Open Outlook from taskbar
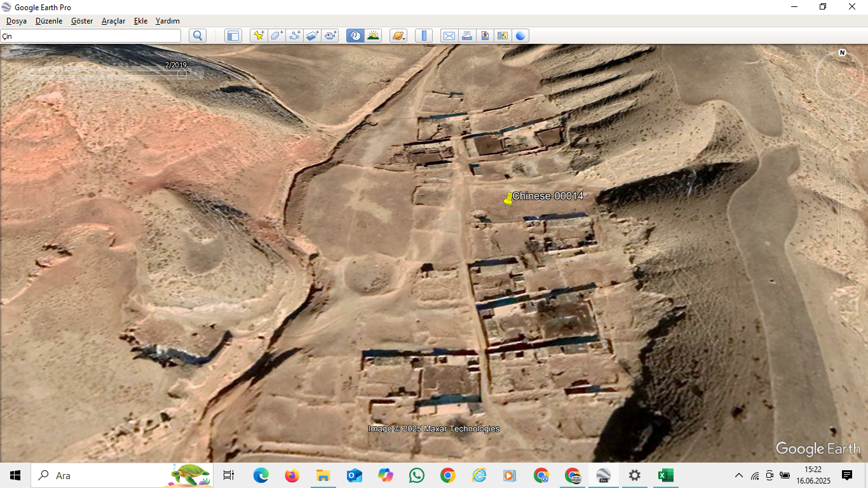Image resolution: width=868 pixels, height=488 pixels. (354, 475)
